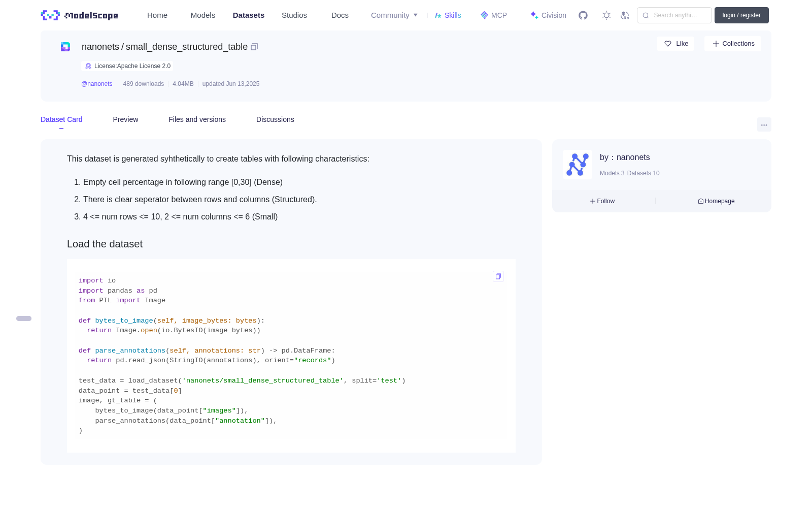This screenshot has height=508, width=812.
Task: Open the MCP navigation link
Action: 494,15
